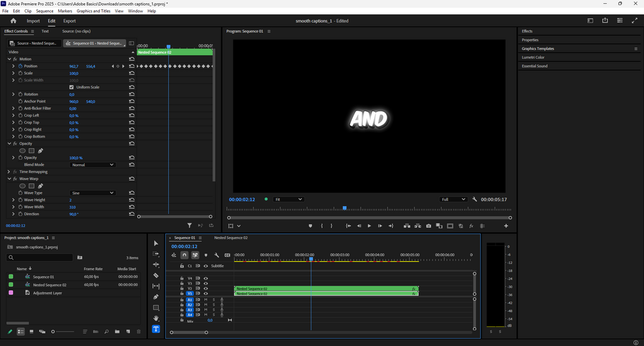Uncheck the Uniform Scale checkbox
644x346 pixels.
tap(71, 87)
